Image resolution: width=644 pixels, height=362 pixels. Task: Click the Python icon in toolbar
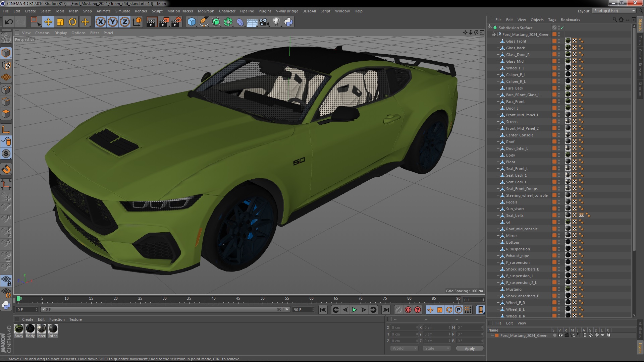(x=288, y=22)
